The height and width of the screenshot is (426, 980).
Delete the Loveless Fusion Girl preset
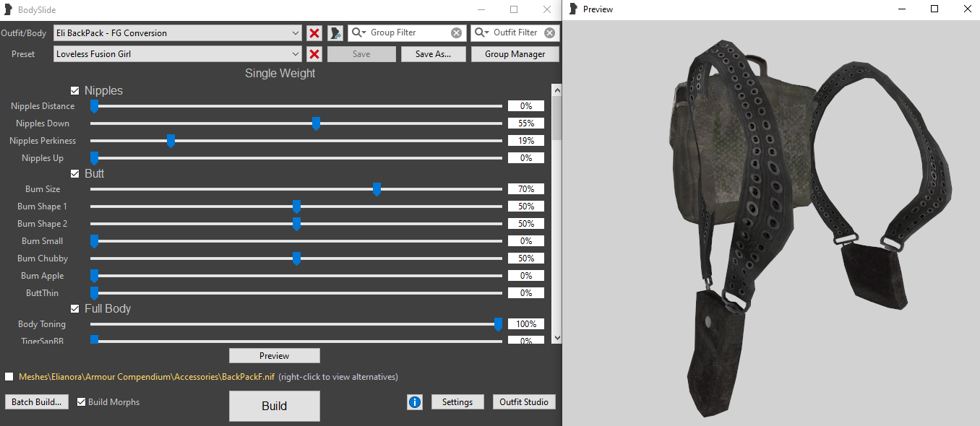[314, 54]
